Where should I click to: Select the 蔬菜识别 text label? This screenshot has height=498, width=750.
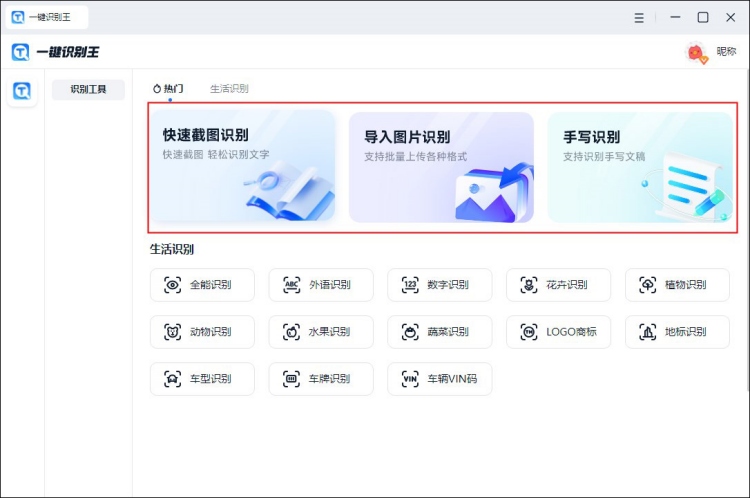click(448, 332)
